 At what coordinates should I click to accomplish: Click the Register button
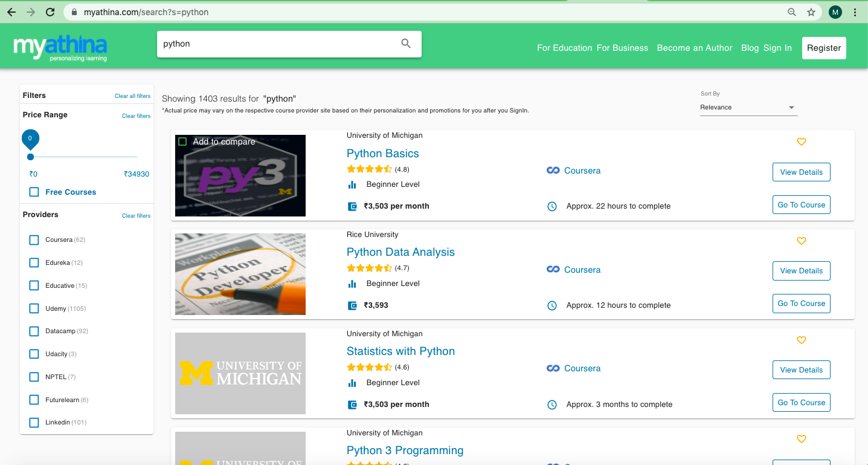pyautogui.click(x=824, y=48)
